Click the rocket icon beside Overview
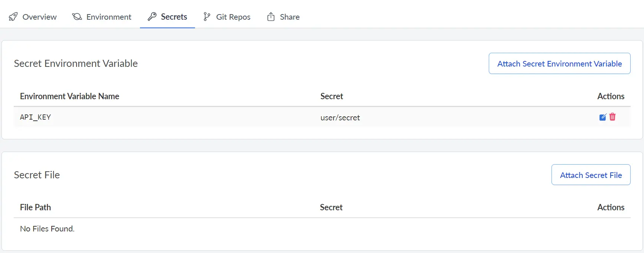Screen dimensions: 644x253 coord(13,16)
